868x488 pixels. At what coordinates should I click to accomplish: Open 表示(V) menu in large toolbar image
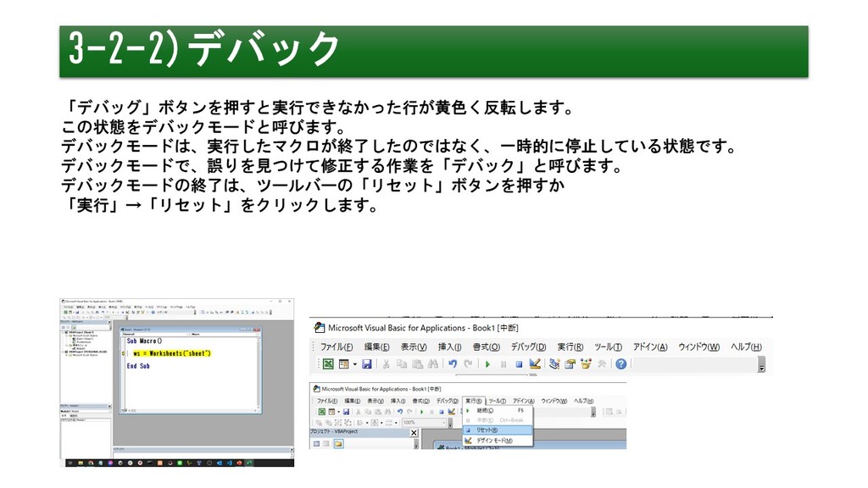414,347
